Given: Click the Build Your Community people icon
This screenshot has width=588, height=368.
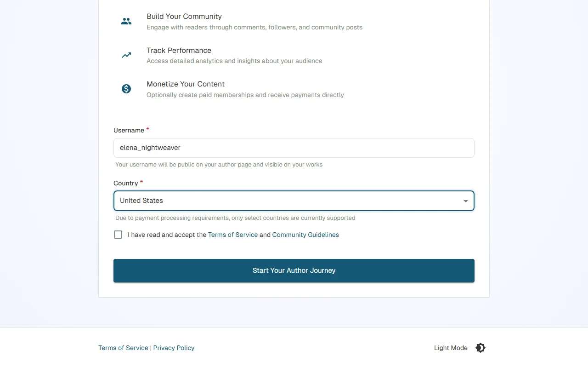Looking at the screenshot, I should click(126, 21).
